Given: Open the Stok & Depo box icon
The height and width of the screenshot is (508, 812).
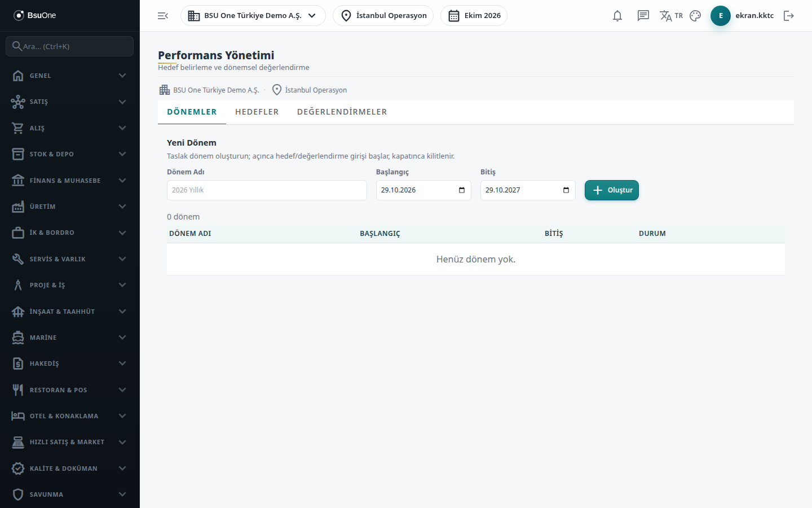Looking at the screenshot, I should pyautogui.click(x=18, y=154).
